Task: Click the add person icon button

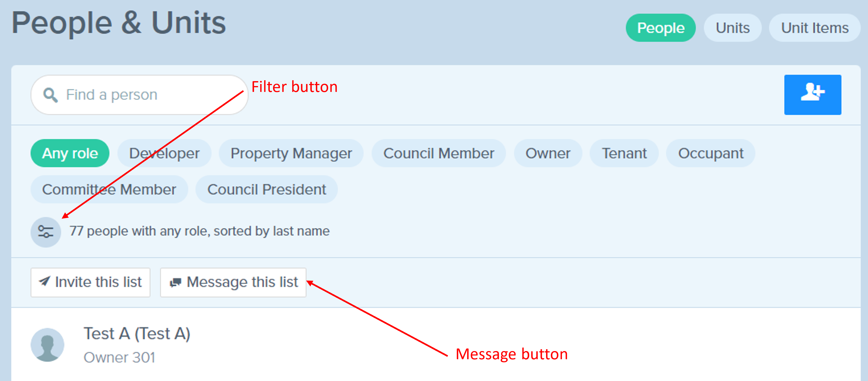Action: pyautogui.click(x=812, y=95)
